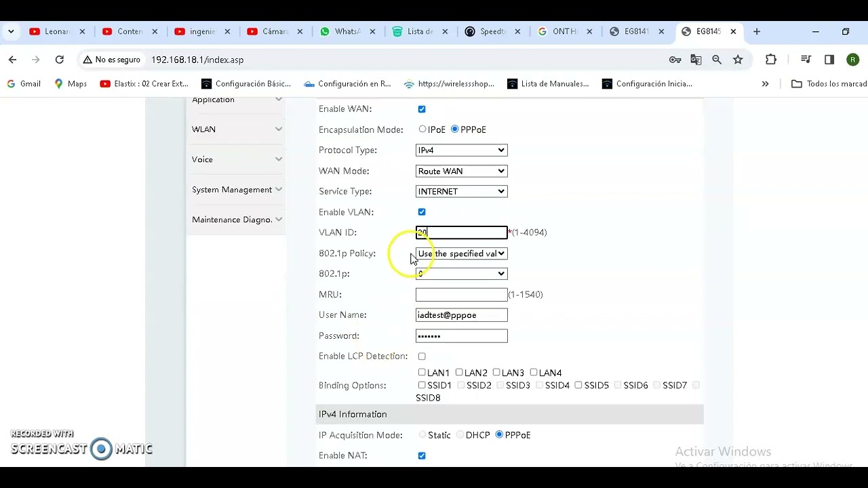Tick the LAN1 binding checkbox

[422, 372]
